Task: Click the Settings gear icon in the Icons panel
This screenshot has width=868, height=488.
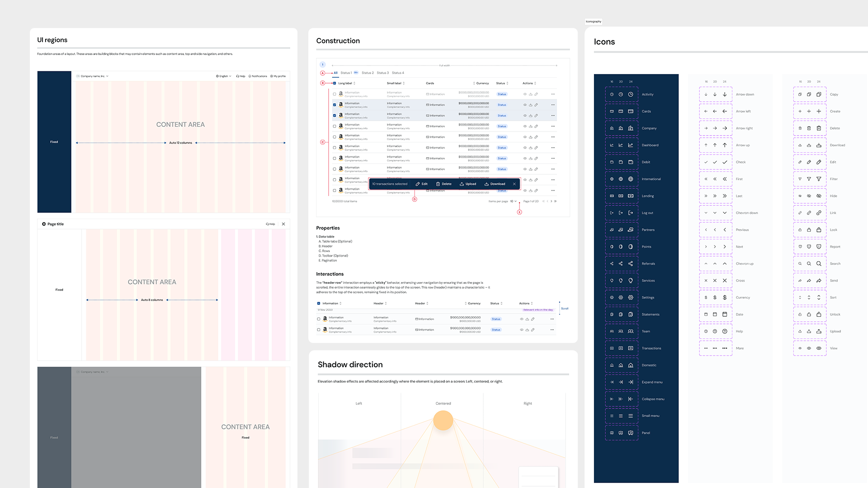Action: [x=621, y=297]
